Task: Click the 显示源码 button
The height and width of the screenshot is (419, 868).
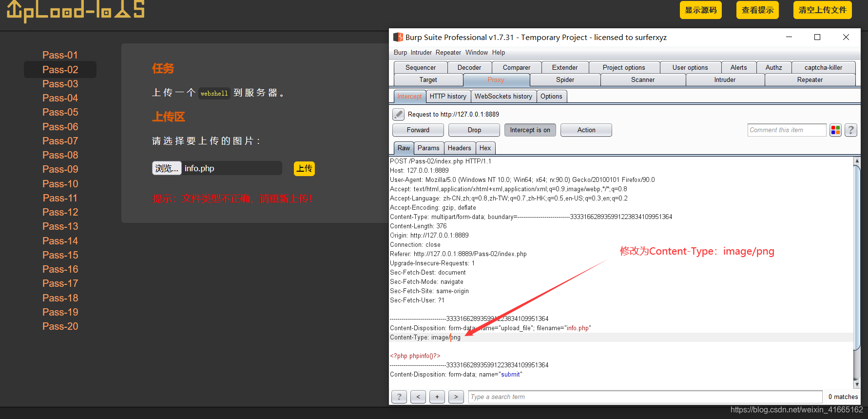Action: (701, 10)
